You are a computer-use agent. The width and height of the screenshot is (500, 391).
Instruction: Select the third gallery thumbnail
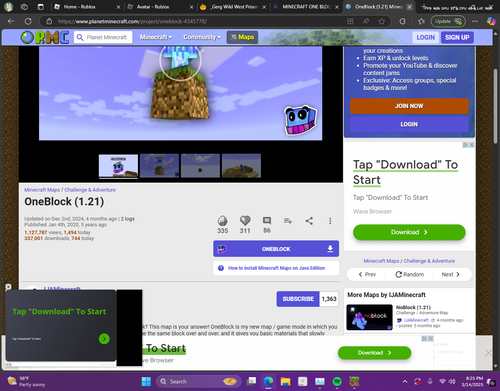200,166
